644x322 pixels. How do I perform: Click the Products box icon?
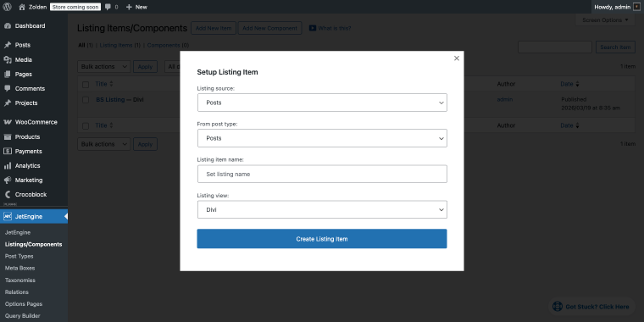8,136
